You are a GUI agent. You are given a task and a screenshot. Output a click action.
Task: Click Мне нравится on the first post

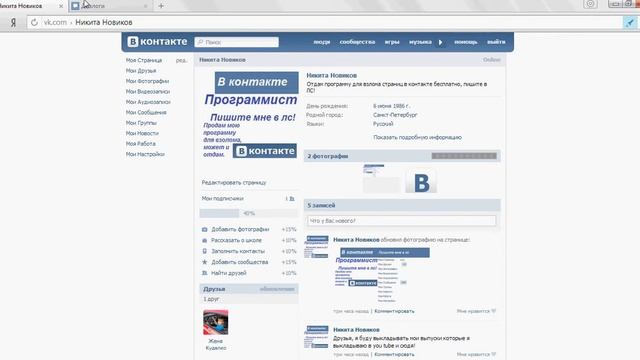tap(476, 311)
